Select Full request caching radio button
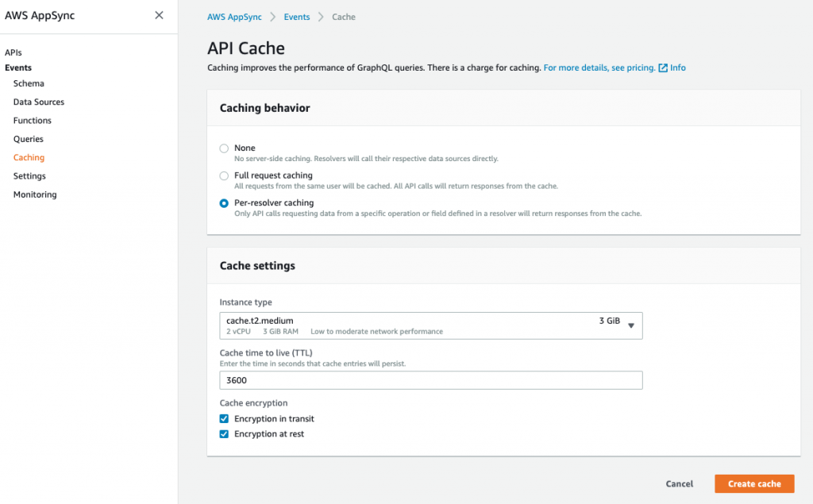Screen dimensions: 813x504 [224, 175]
